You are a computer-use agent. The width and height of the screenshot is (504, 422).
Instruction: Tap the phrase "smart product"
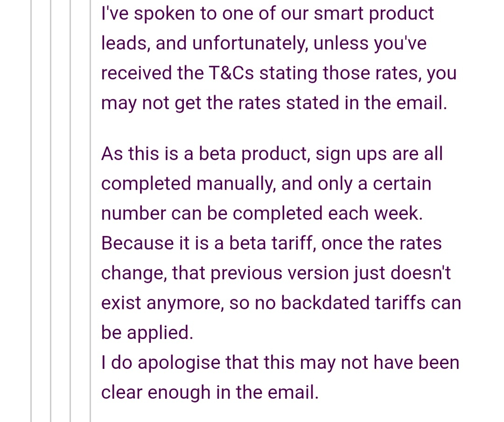point(373,14)
